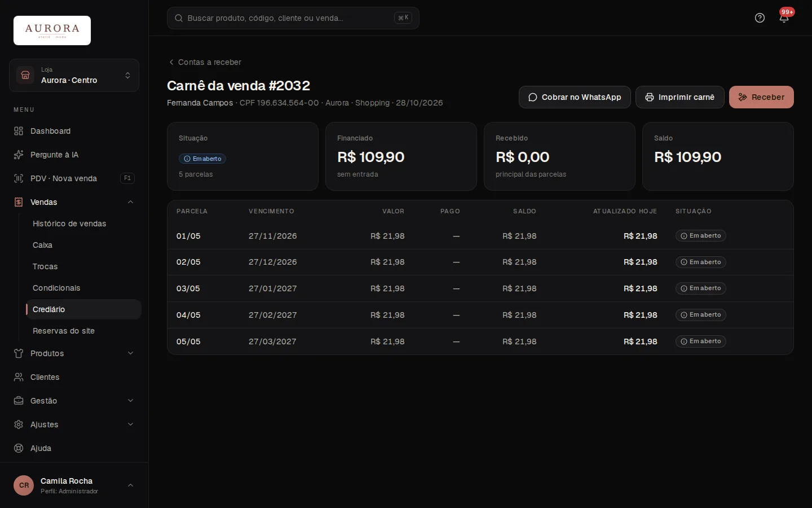Collapse the Vendas menu chevron
This screenshot has width=812, height=508.
pyautogui.click(x=130, y=202)
